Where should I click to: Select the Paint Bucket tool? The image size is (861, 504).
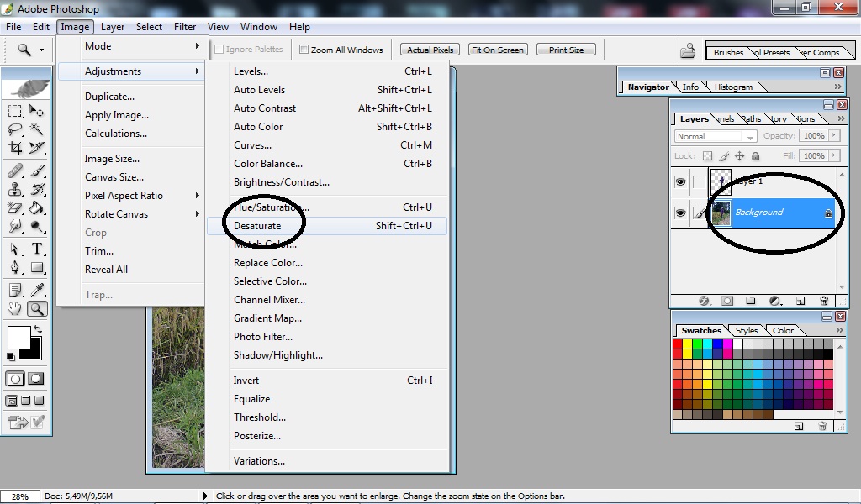click(37, 207)
